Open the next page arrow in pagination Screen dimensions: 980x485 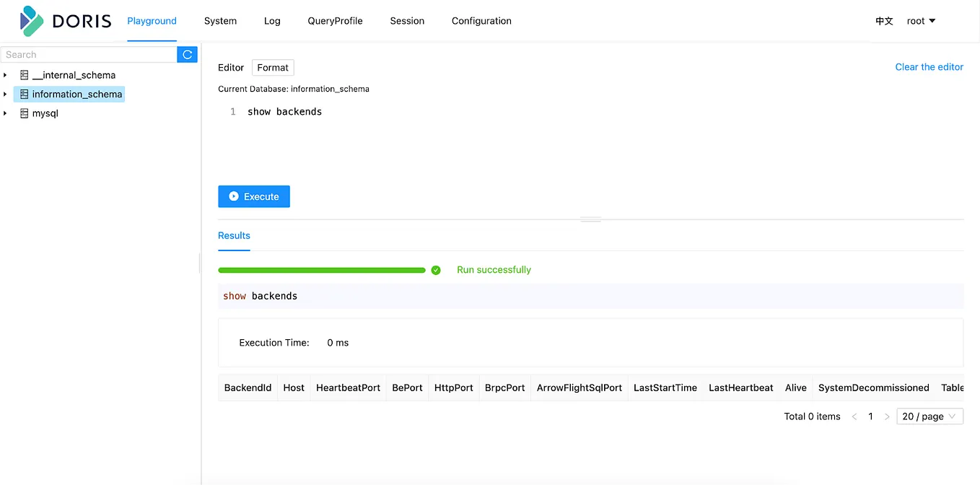tap(887, 416)
